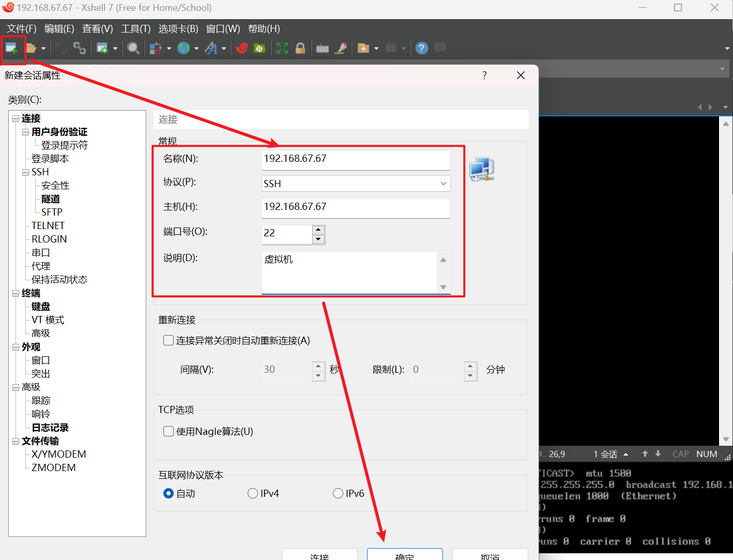Screen dimensions: 733x560
Task: Click the Find magnifier toolbar icon
Action: 133,48
